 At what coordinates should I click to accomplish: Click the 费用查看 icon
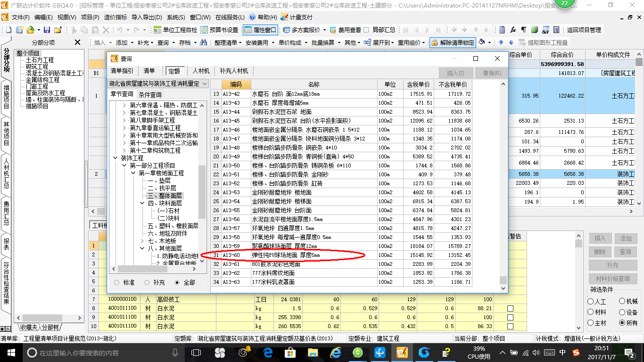(333, 30)
